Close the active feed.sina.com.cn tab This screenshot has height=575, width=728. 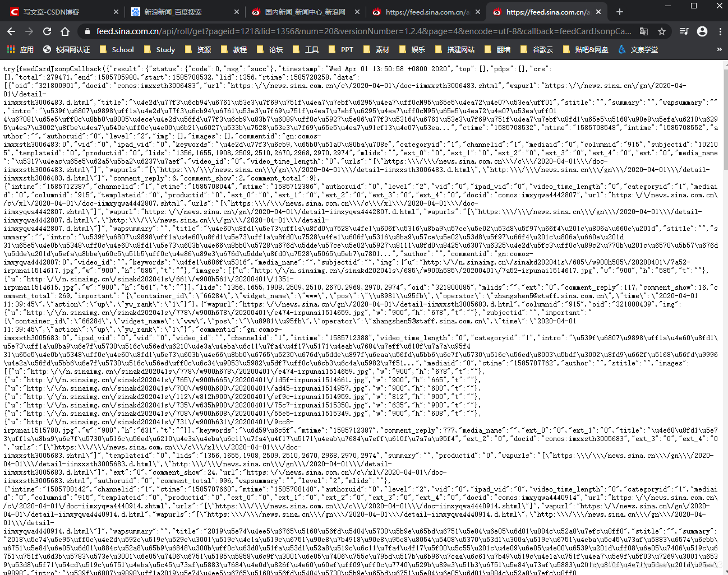(x=598, y=12)
